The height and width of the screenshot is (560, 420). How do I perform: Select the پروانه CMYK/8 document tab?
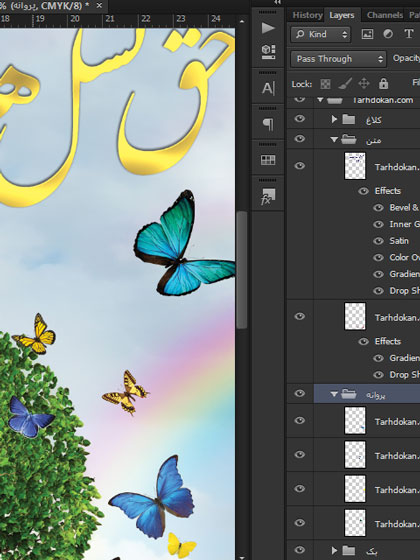pos(46,6)
